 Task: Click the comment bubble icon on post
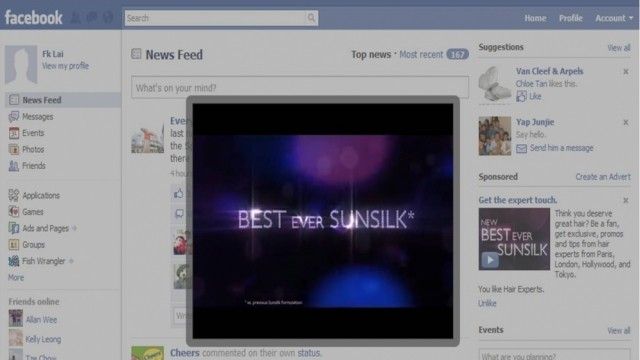click(x=179, y=214)
